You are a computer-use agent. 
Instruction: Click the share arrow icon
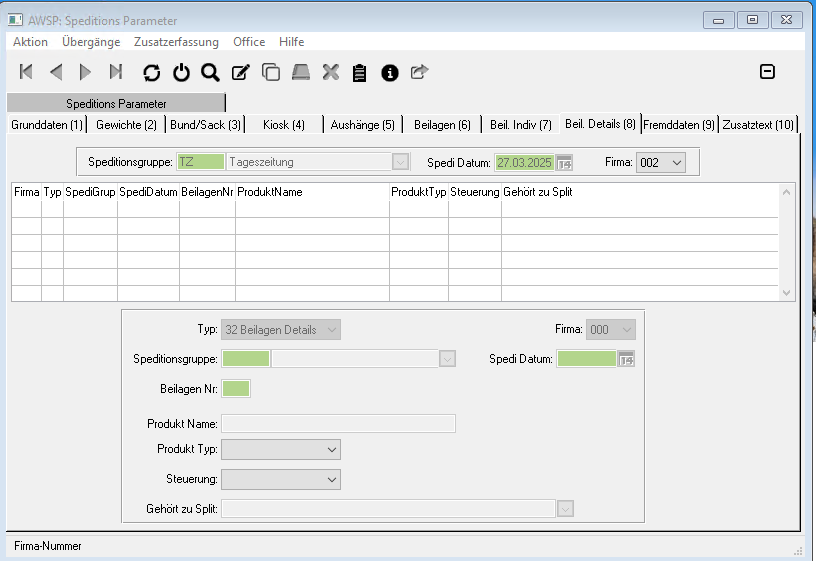(x=419, y=72)
